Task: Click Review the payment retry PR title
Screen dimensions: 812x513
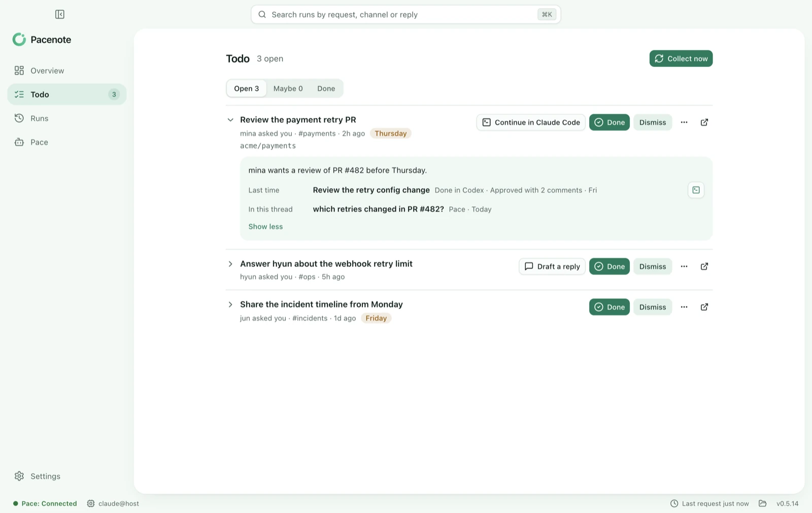Action: point(298,120)
